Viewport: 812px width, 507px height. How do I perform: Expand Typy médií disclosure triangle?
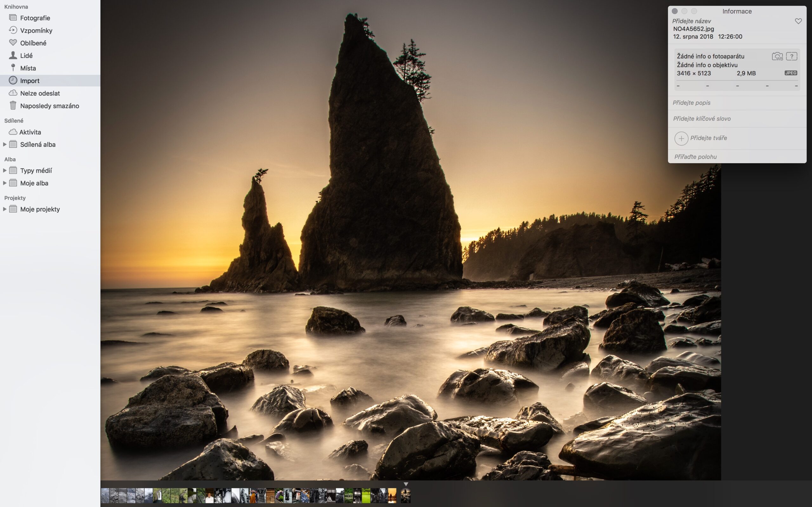click(x=5, y=170)
